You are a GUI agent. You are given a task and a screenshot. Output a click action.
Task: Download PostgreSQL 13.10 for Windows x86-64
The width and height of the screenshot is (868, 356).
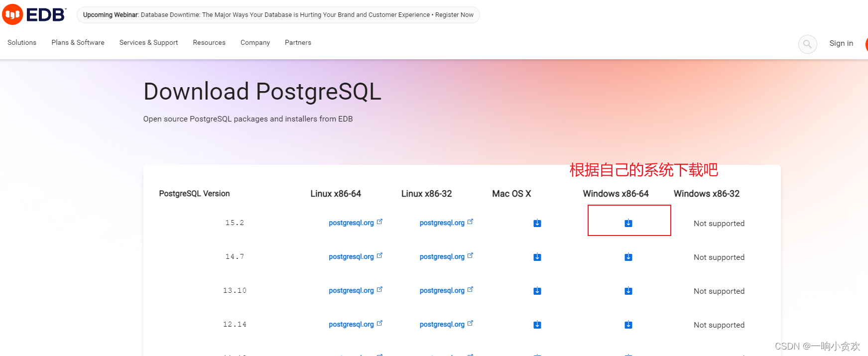628,291
